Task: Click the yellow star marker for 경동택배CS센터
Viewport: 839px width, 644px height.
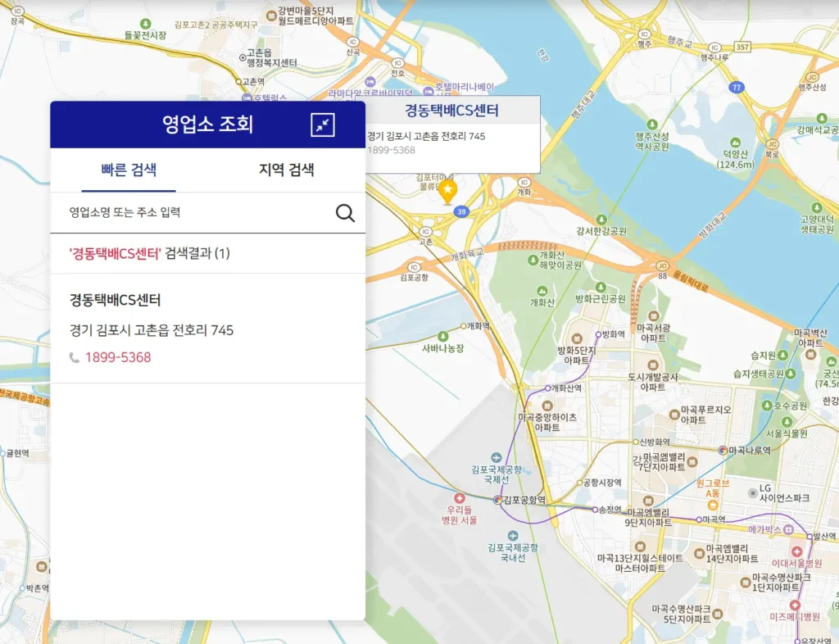Action: click(448, 190)
